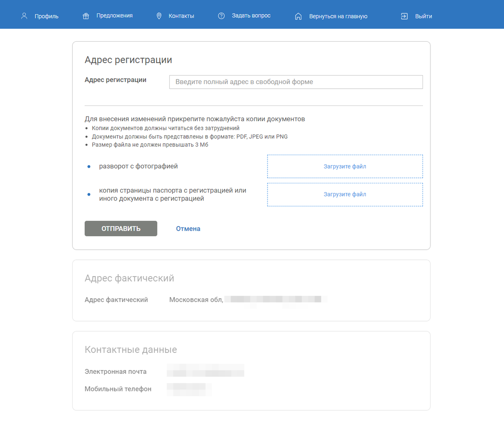Click the Электронная почта label
The image size is (504, 428).
click(x=115, y=372)
